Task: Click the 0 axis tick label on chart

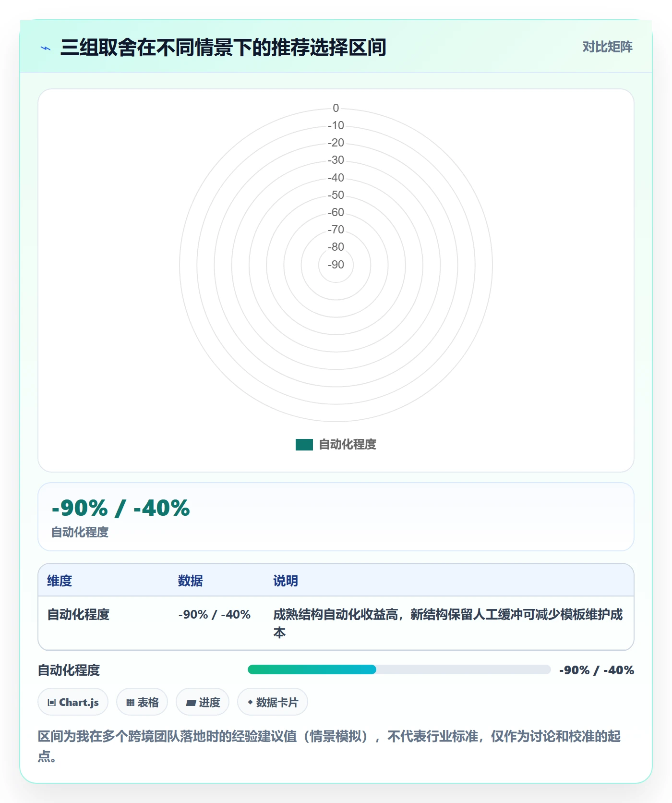Action: click(336, 108)
